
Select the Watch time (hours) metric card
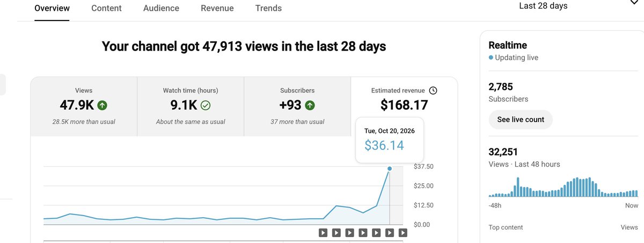point(191,106)
